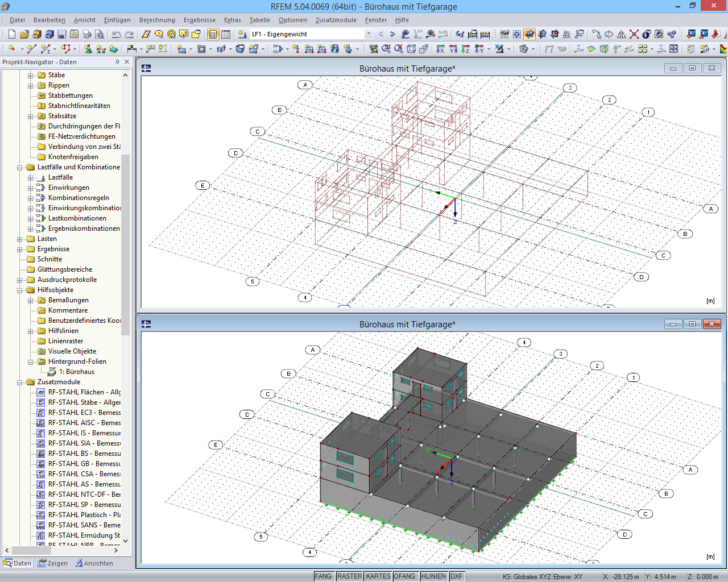Switch to the Zeigen navigator tab

(x=53, y=563)
